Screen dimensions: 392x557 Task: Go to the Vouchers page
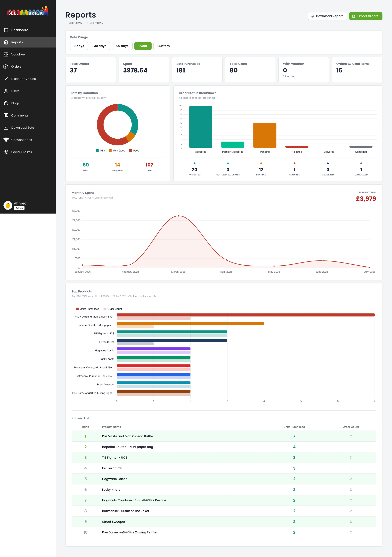(x=28, y=54)
